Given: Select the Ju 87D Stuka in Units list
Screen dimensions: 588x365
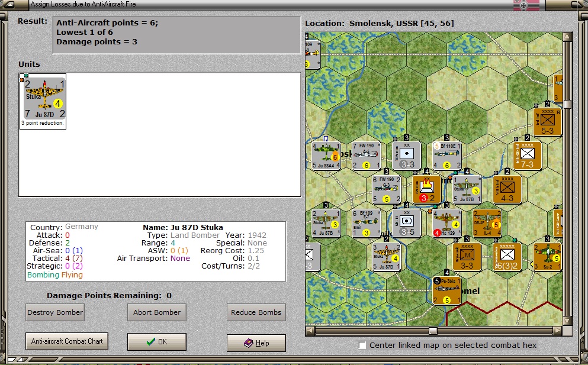Looking at the screenshot, I should (43, 101).
